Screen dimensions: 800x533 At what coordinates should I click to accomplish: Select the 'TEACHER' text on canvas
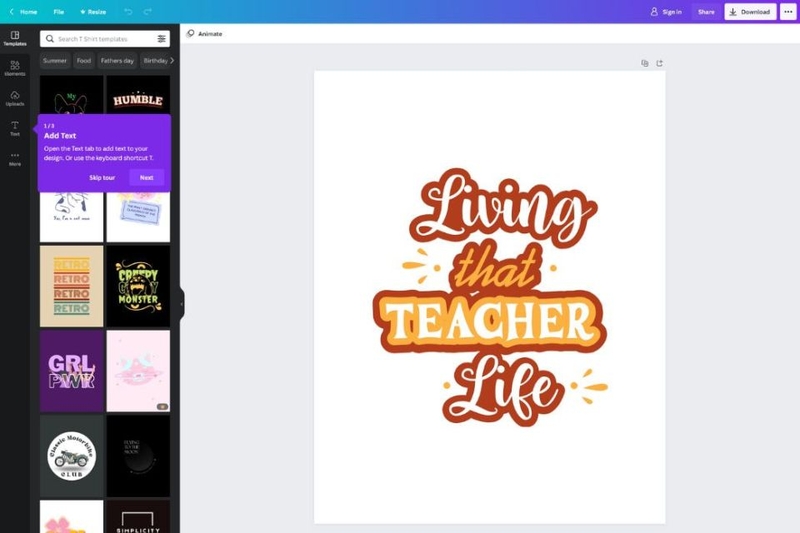click(490, 321)
